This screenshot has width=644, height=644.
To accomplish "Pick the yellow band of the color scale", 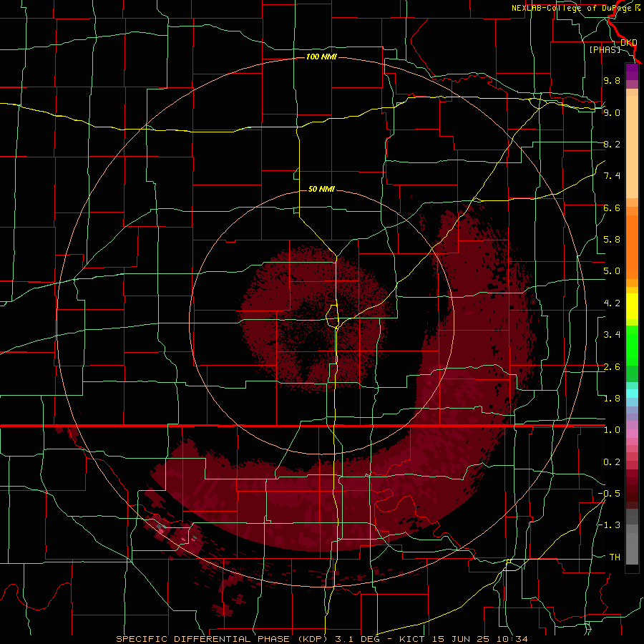I will coord(632,306).
